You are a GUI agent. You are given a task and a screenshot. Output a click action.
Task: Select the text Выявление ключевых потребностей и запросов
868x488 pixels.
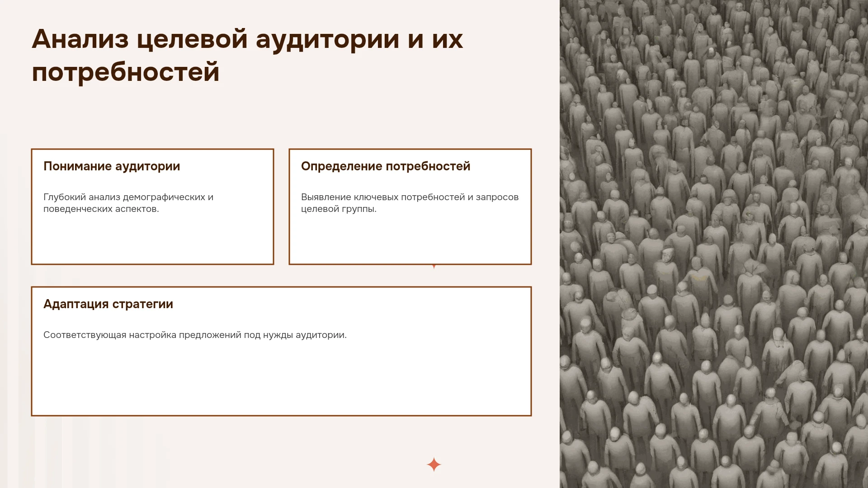(x=410, y=197)
